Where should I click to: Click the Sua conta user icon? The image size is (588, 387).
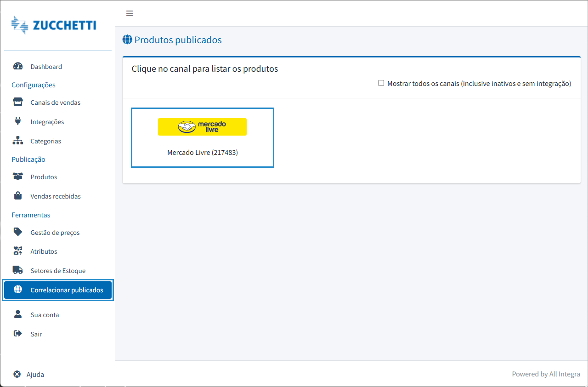pos(18,314)
